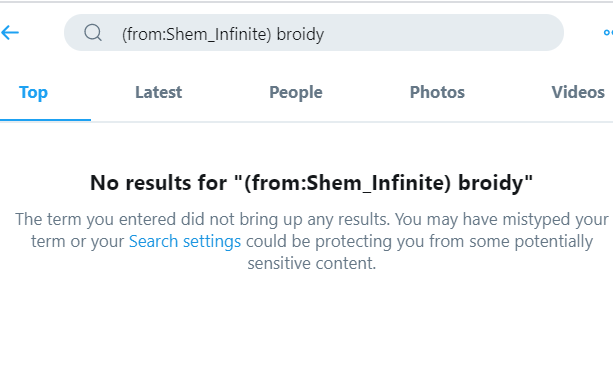
Task: Click the word broidy in the heading
Action: click(x=491, y=183)
